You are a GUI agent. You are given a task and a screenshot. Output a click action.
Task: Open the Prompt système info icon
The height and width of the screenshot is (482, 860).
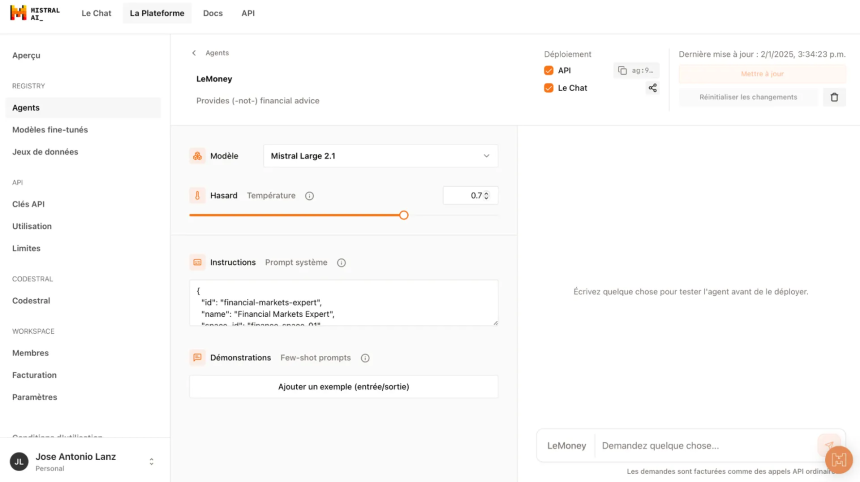click(x=341, y=263)
